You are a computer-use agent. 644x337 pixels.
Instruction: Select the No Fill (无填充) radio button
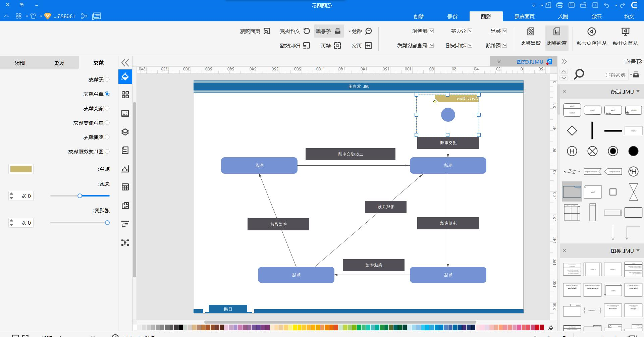pos(107,79)
